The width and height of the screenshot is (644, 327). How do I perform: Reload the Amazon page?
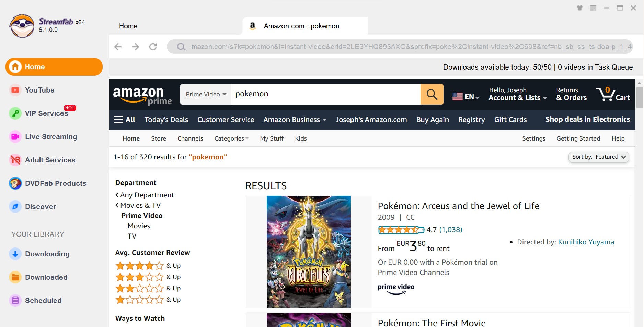153,47
